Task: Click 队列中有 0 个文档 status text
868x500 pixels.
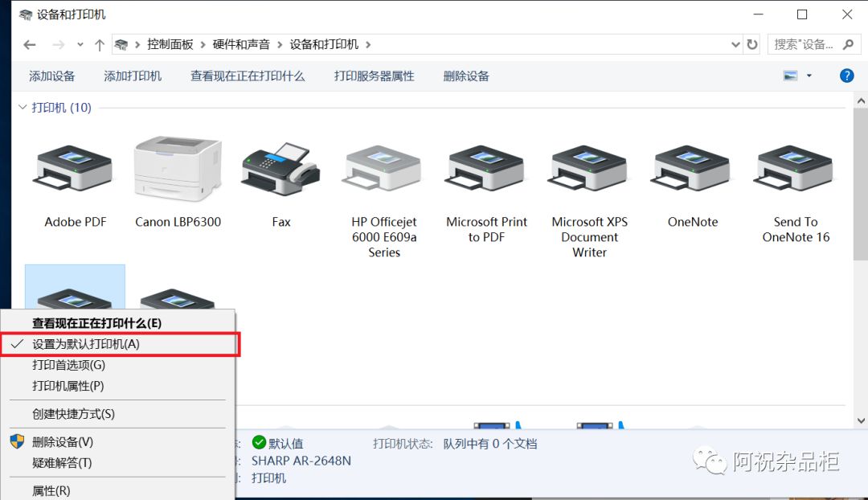Action: coord(490,444)
